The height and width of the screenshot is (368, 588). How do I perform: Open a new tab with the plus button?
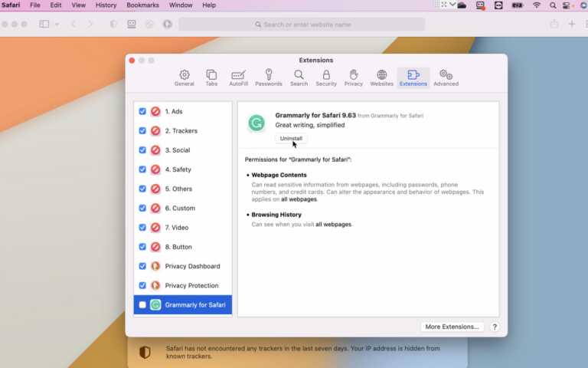(x=572, y=24)
